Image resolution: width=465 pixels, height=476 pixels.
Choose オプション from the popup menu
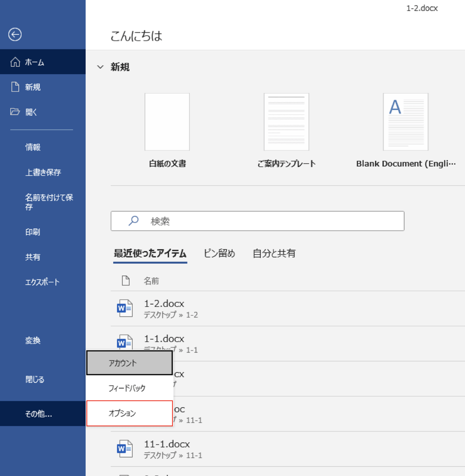(130, 413)
